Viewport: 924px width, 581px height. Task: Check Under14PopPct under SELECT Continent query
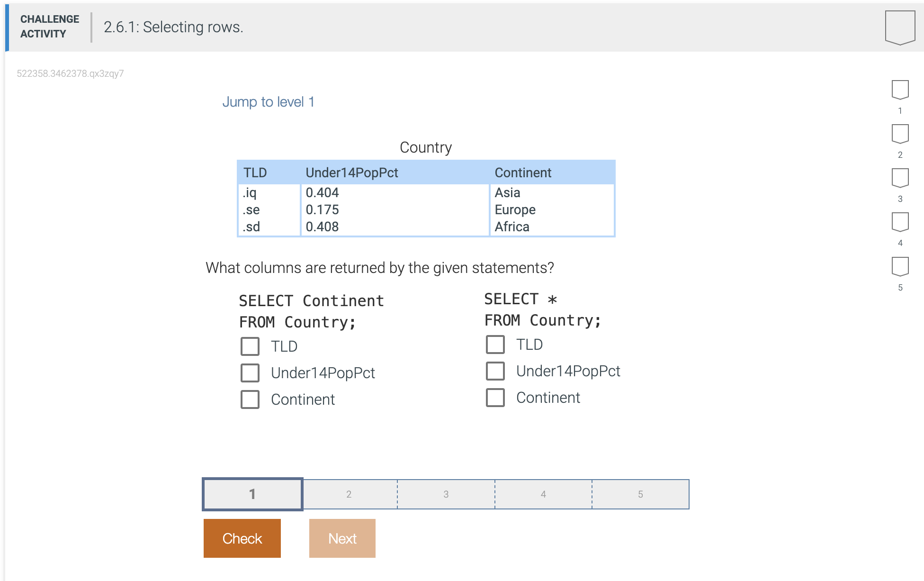click(250, 372)
